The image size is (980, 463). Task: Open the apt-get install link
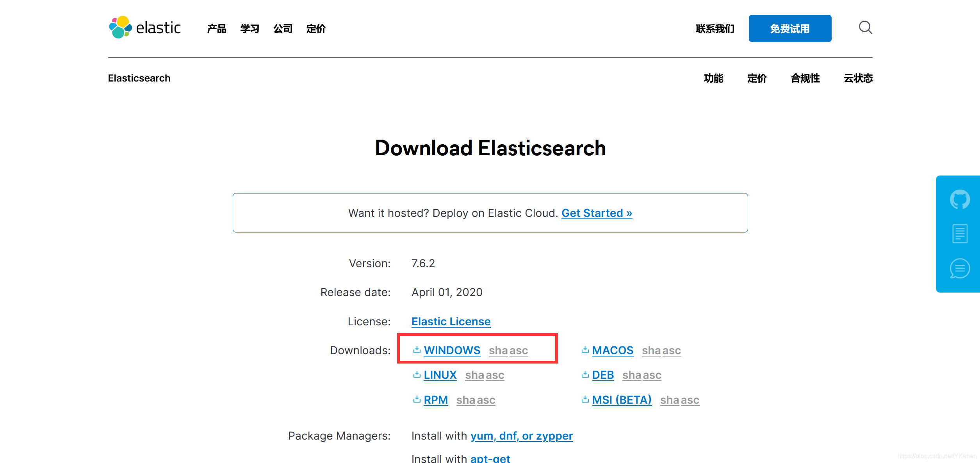pos(490,459)
